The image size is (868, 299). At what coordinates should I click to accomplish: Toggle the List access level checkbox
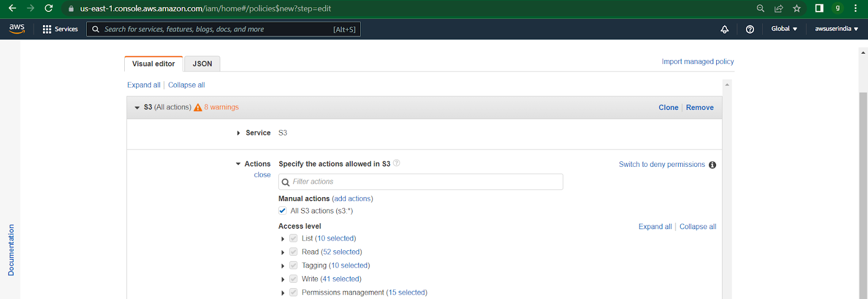coord(293,238)
